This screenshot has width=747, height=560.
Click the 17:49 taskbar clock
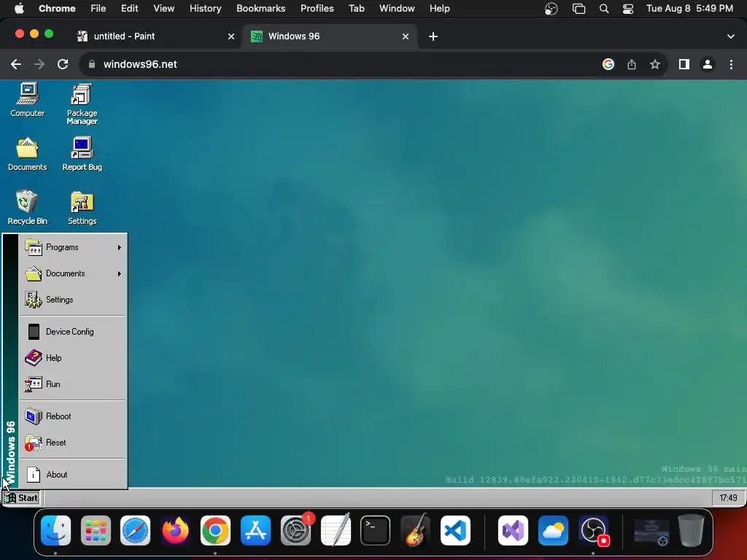tap(728, 498)
